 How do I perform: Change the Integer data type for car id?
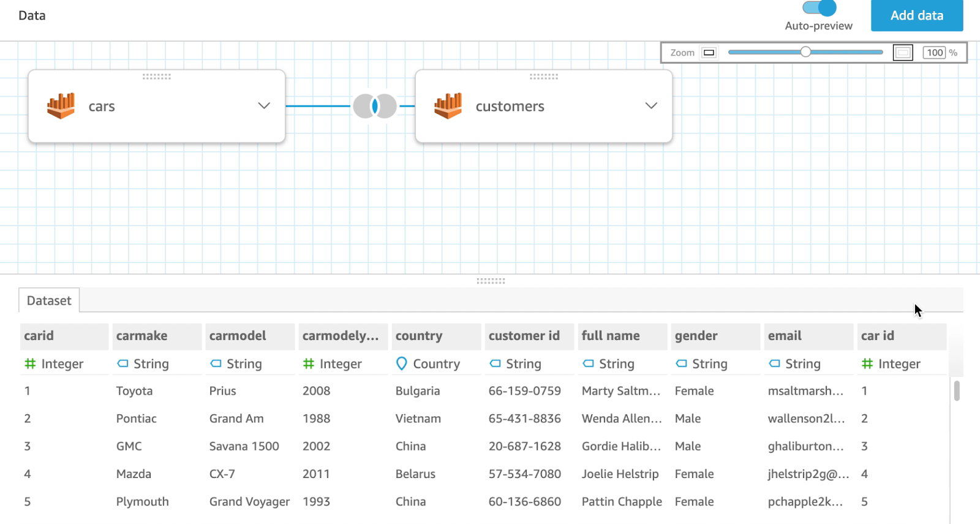click(x=891, y=364)
